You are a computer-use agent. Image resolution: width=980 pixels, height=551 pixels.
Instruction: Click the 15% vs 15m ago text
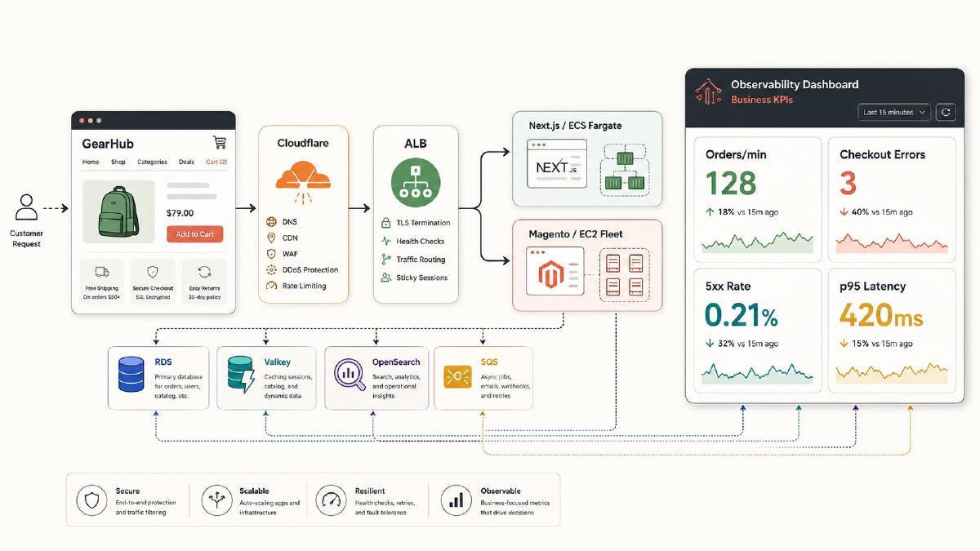[x=882, y=344]
